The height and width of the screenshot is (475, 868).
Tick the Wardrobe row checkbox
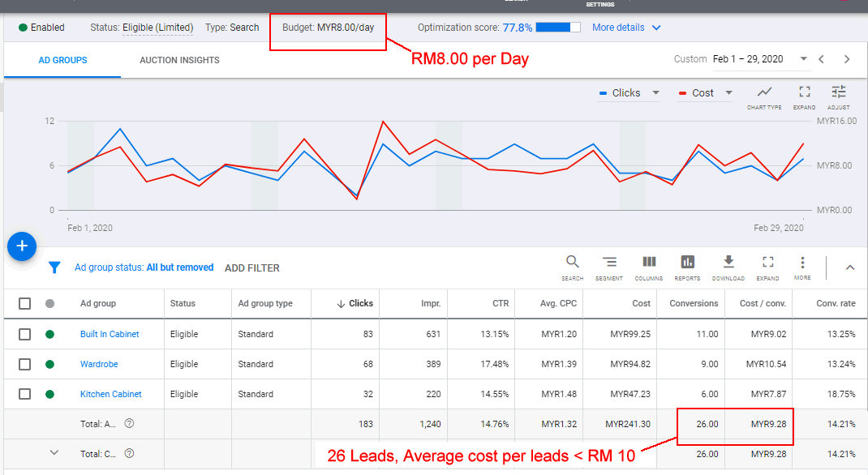click(25, 364)
